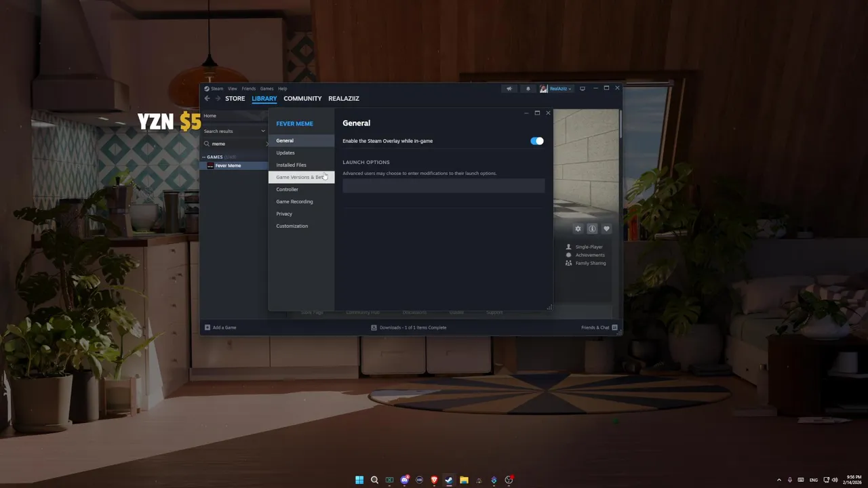This screenshot has width=868, height=488.
Task: Close the Fever Meme properties dialog
Action: [x=548, y=113]
